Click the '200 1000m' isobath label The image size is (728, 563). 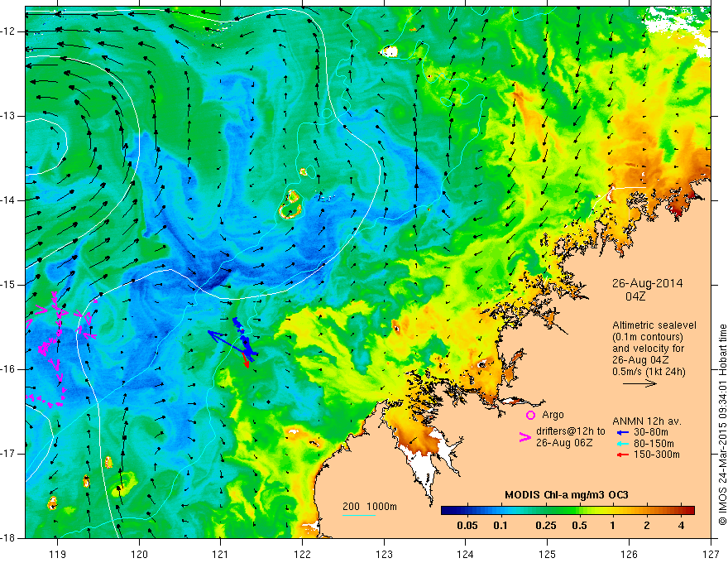coord(370,507)
